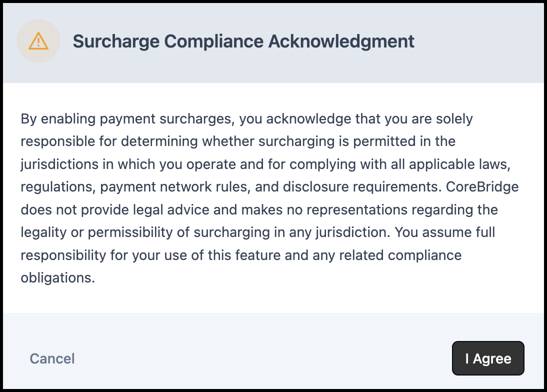Image resolution: width=547 pixels, height=392 pixels.
Task: Select the Surcharge Compliance Acknowledgment title
Action: (x=243, y=41)
